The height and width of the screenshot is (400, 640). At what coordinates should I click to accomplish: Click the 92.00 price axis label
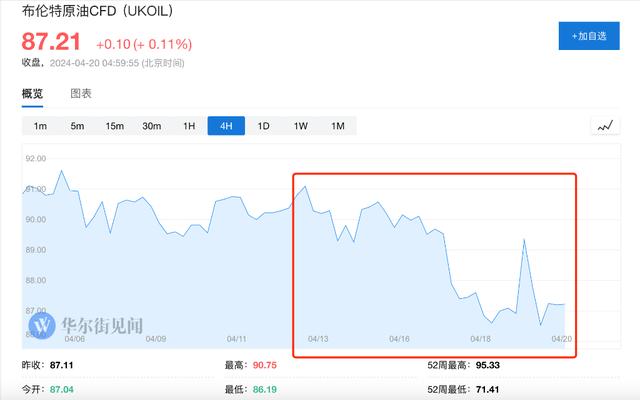point(36,158)
